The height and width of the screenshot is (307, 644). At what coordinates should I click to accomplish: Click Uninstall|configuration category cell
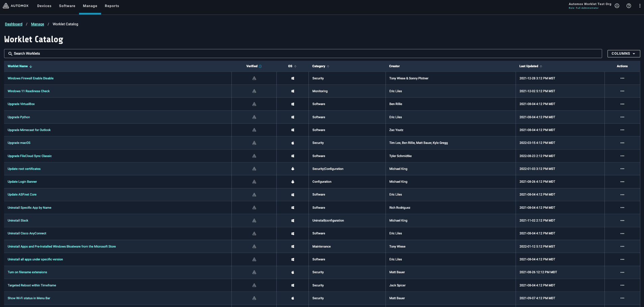(x=328, y=221)
